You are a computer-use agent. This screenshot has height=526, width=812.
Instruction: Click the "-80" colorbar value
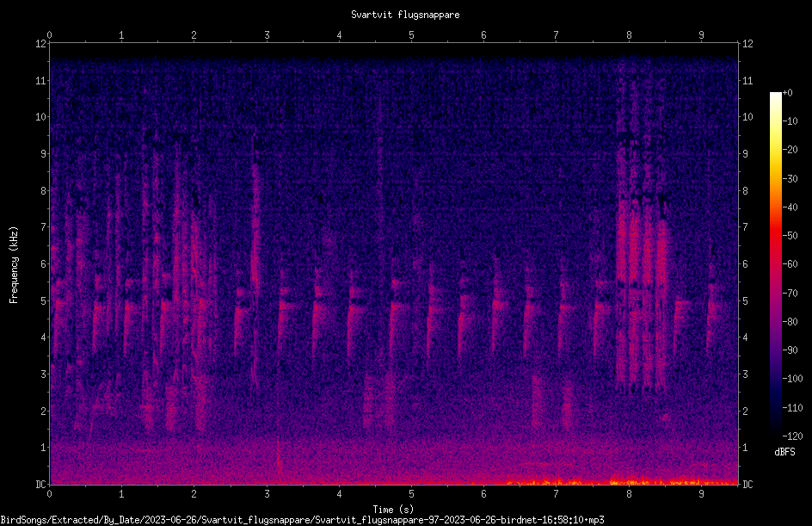[x=790, y=322]
